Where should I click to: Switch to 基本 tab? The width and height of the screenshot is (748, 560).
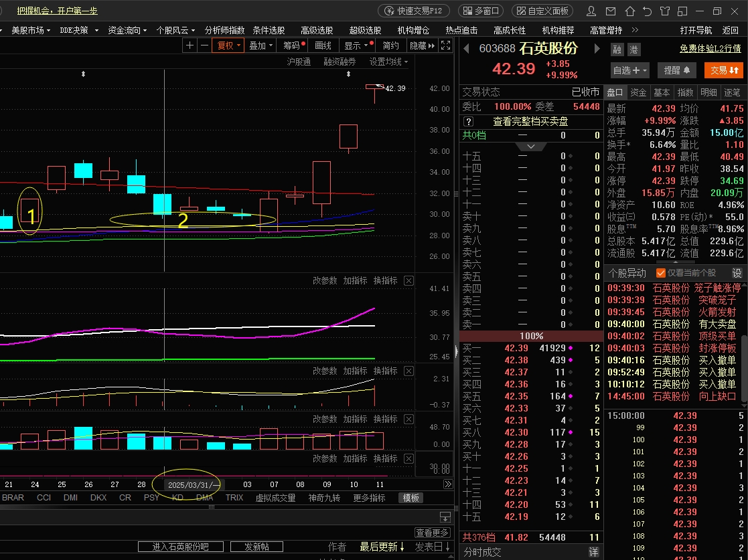[x=661, y=92]
